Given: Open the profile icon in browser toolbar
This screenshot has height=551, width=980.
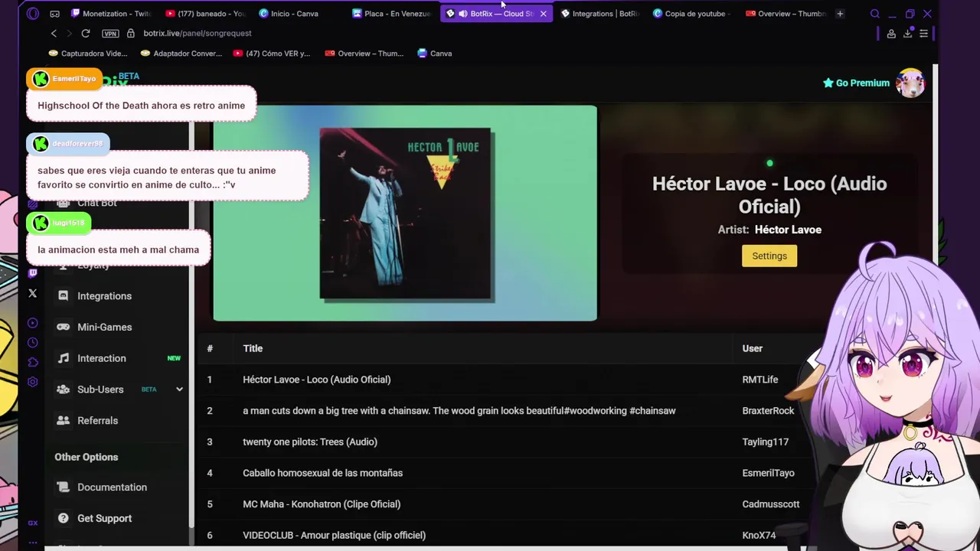Looking at the screenshot, I should tap(891, 34).
